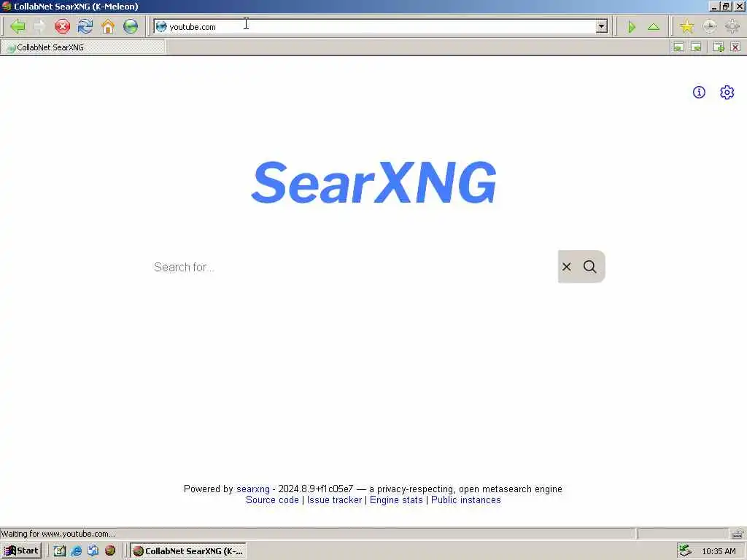Switch to previous tab button

coord(678,47)
